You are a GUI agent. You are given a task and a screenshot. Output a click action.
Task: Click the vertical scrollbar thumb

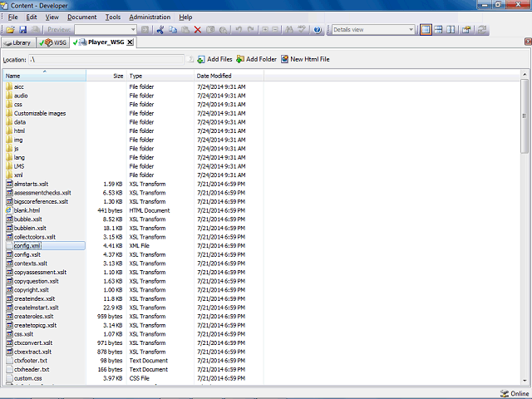525,116
